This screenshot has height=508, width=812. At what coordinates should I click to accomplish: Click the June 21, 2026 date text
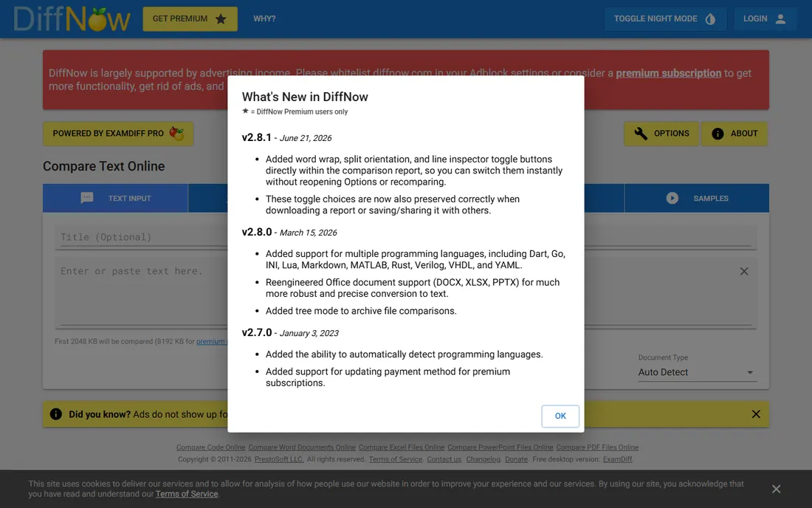306,138
